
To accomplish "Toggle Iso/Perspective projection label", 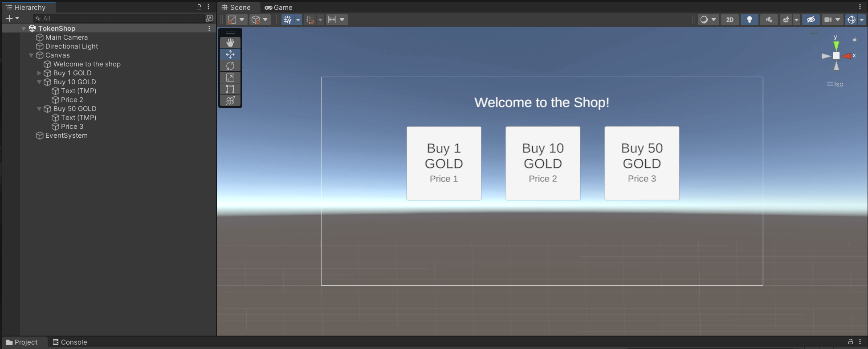I will 835,84.
